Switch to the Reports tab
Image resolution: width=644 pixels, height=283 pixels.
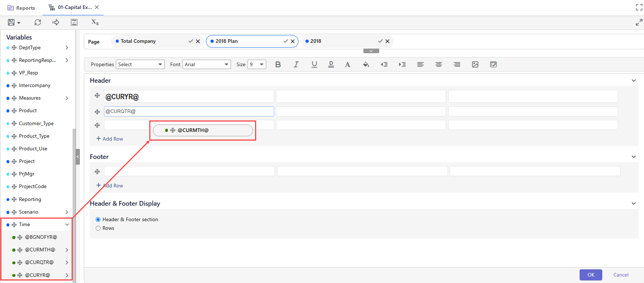pos(22,8)
